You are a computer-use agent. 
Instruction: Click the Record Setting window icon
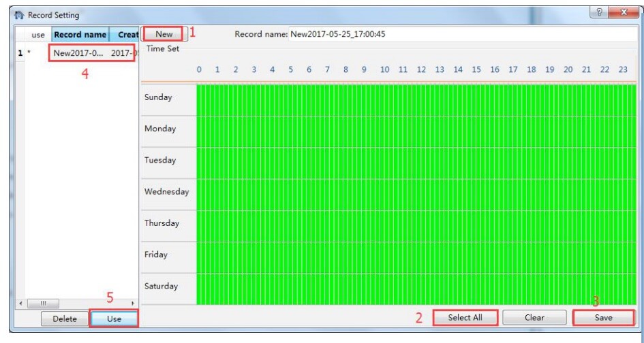point(19,15)
